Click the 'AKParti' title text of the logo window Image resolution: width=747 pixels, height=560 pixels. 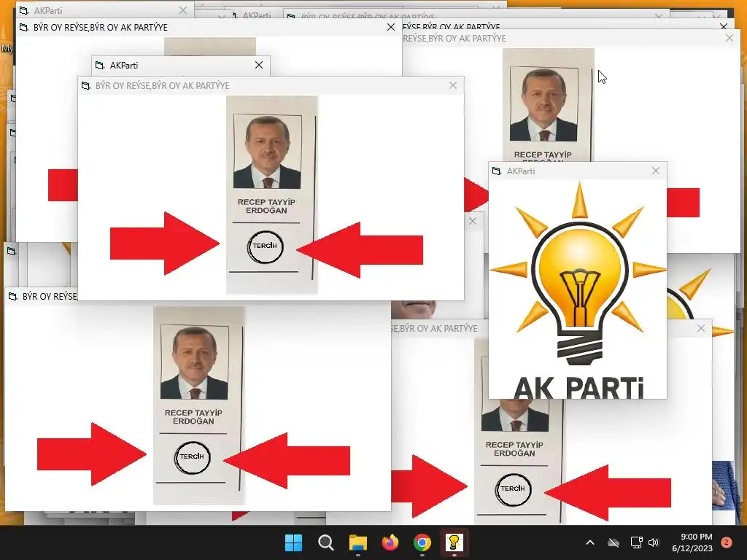pyautogui.click(x=521, y=171)
